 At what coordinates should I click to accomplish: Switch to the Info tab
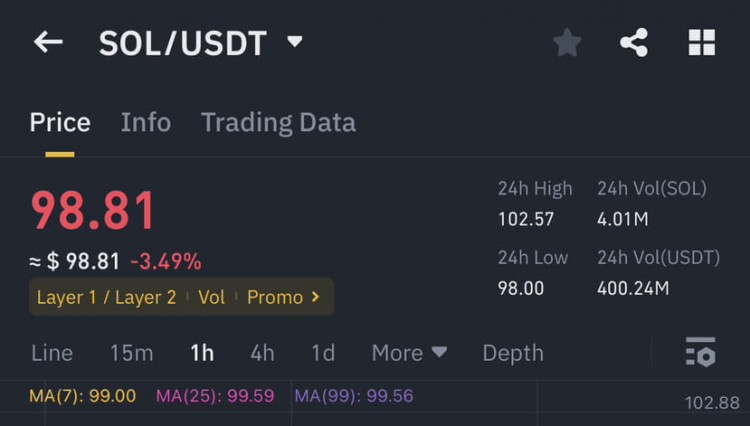pos(146,122)
